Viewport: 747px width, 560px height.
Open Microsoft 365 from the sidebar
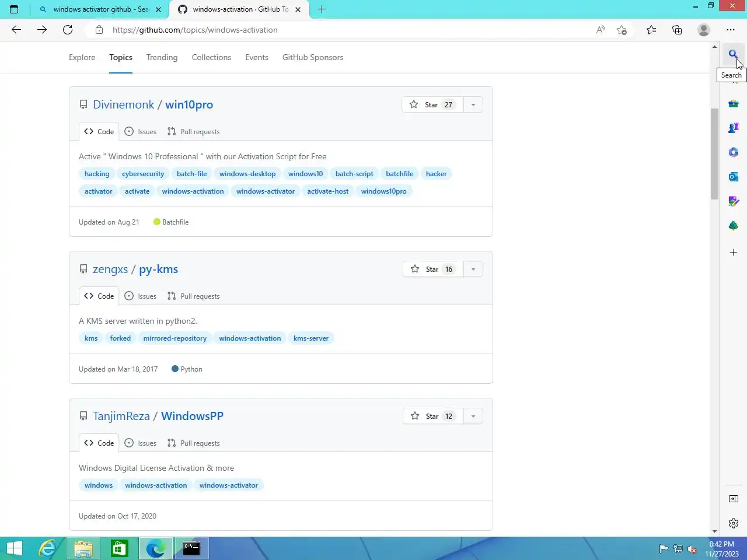point(734,152)
